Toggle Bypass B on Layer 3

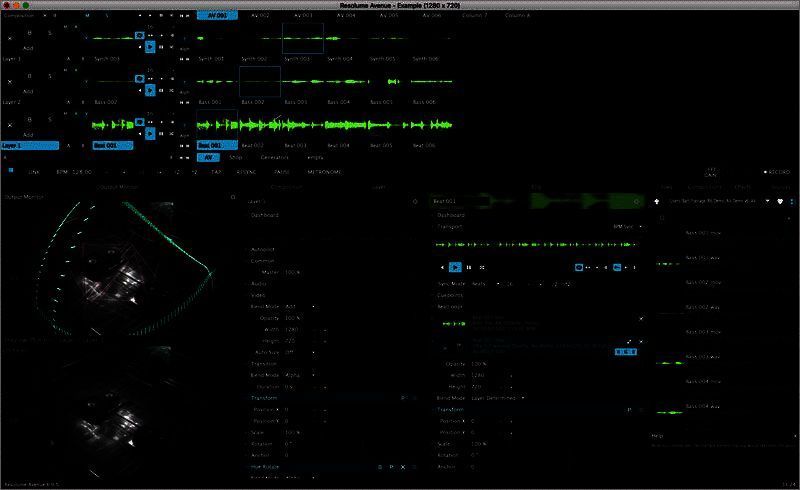[x=29, y=33]
